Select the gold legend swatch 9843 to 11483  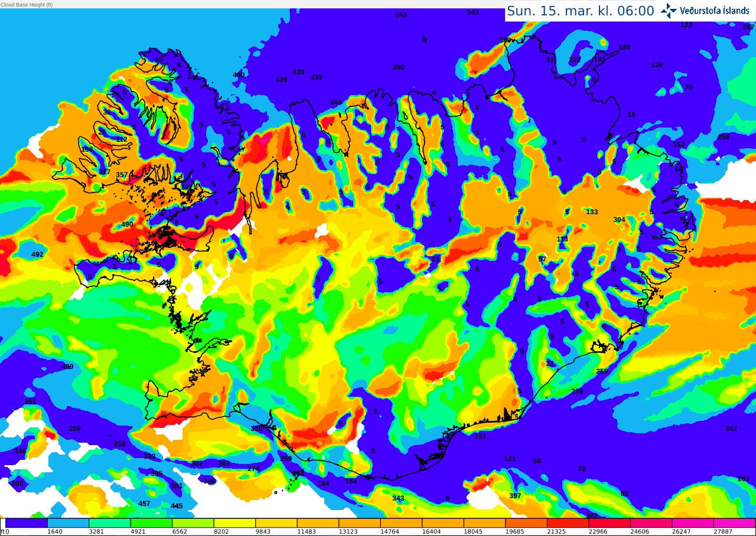276,523
